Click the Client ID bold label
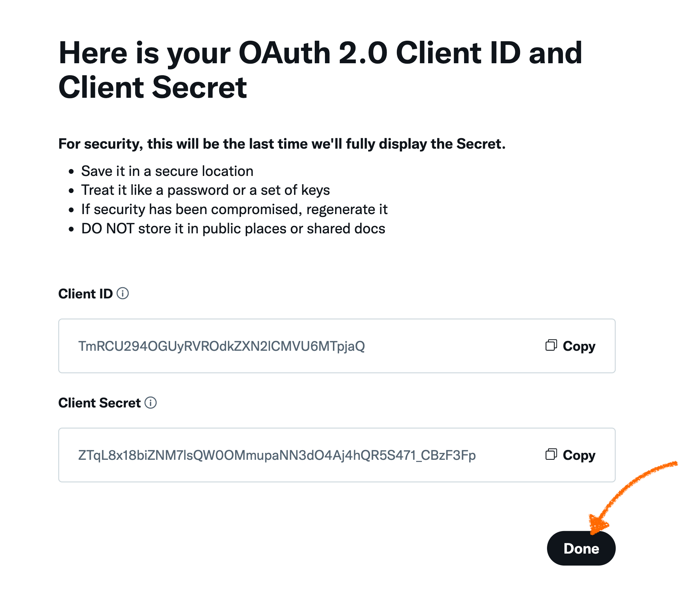Image resolution: width=700 pixels, height=615 pixels. pos(85,294)
